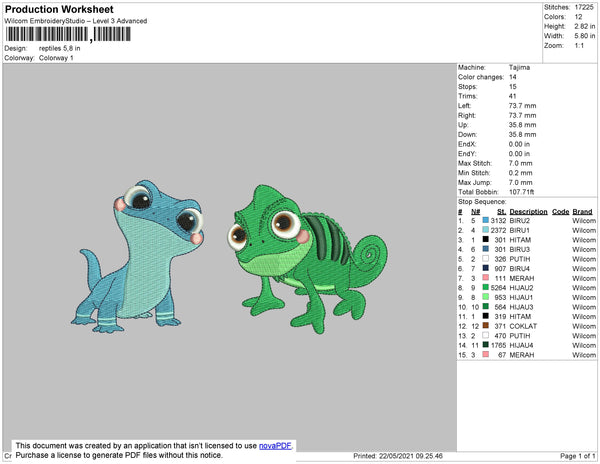Click the 'HIJAU3' description in row 10
The image size is (600, 464).
tap(521, 307)
